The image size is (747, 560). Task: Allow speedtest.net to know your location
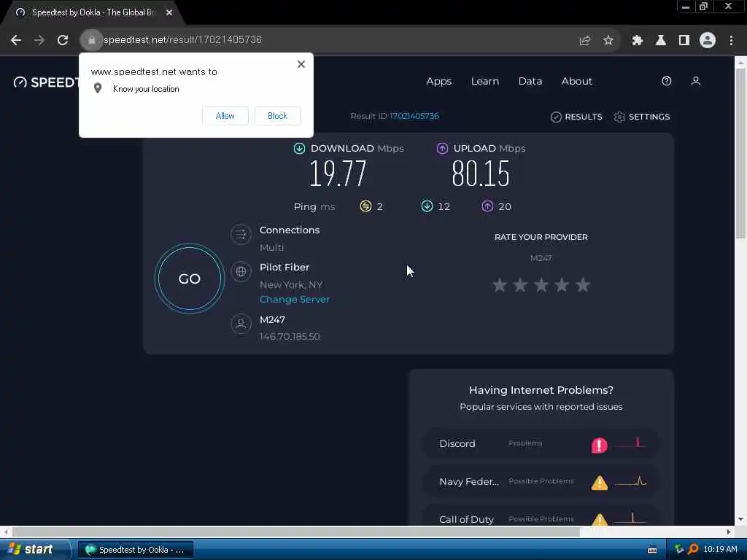pos(225,116)
